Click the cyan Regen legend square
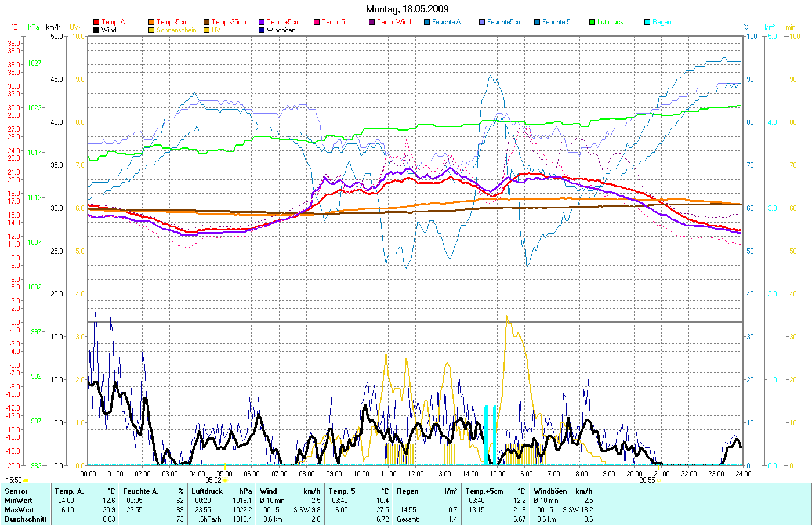Screen dimensions: 812x525 [647, 22]
